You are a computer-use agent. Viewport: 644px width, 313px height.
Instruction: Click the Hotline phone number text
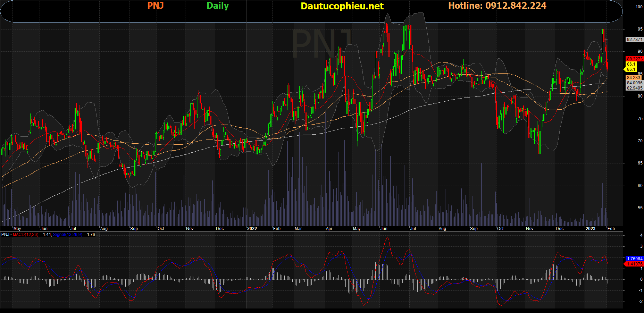(x=497, y=6)
